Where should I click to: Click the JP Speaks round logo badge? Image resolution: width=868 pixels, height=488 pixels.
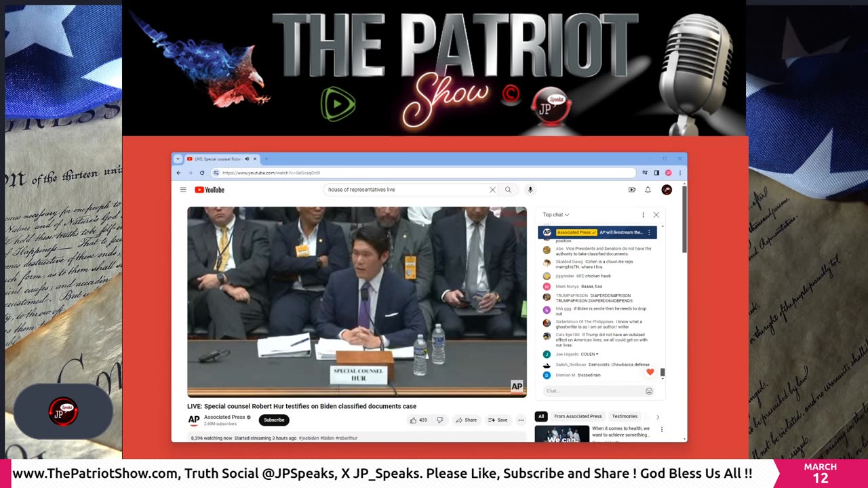[63, 411]
